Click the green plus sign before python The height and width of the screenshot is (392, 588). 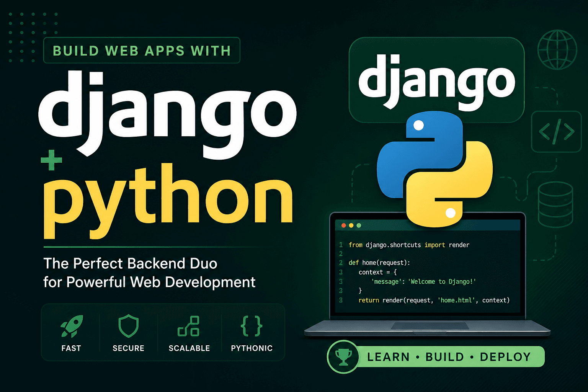(x=52, y=160)
